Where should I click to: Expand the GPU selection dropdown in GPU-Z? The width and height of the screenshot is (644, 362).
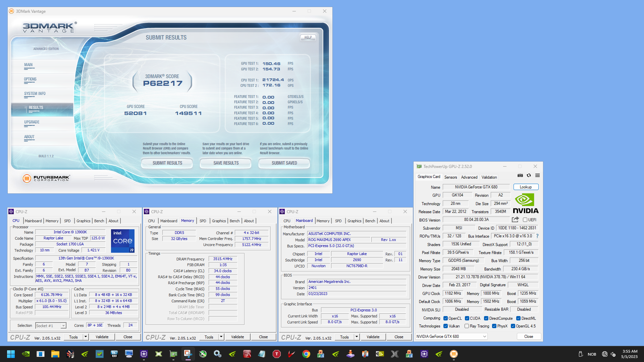[451, 336]
